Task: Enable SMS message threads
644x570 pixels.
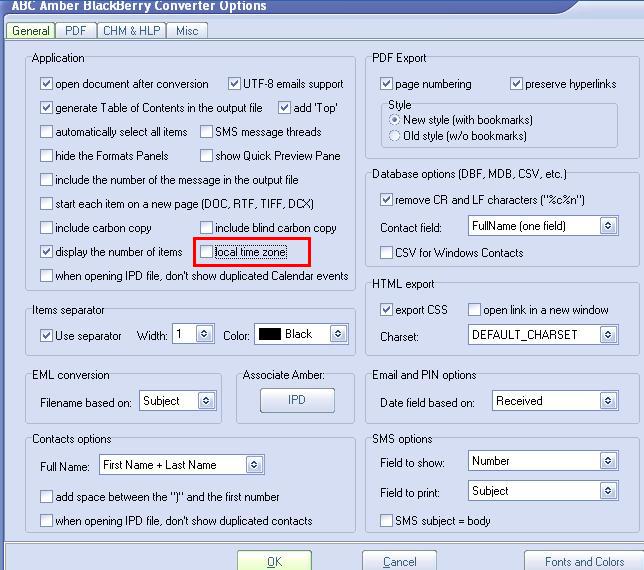Action: (206, 132)
